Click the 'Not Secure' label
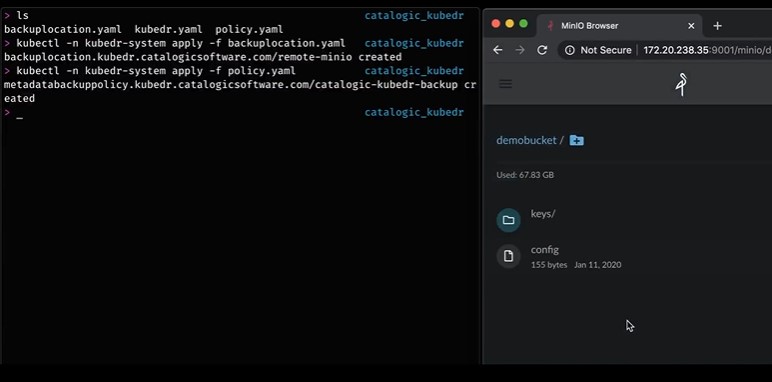The height and width of the screenshot is (382, 772). (x=606, y=50)
